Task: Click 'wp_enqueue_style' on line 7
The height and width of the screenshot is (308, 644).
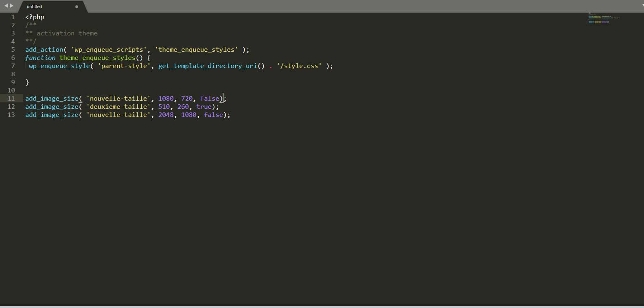Action: tap(59, 66)
